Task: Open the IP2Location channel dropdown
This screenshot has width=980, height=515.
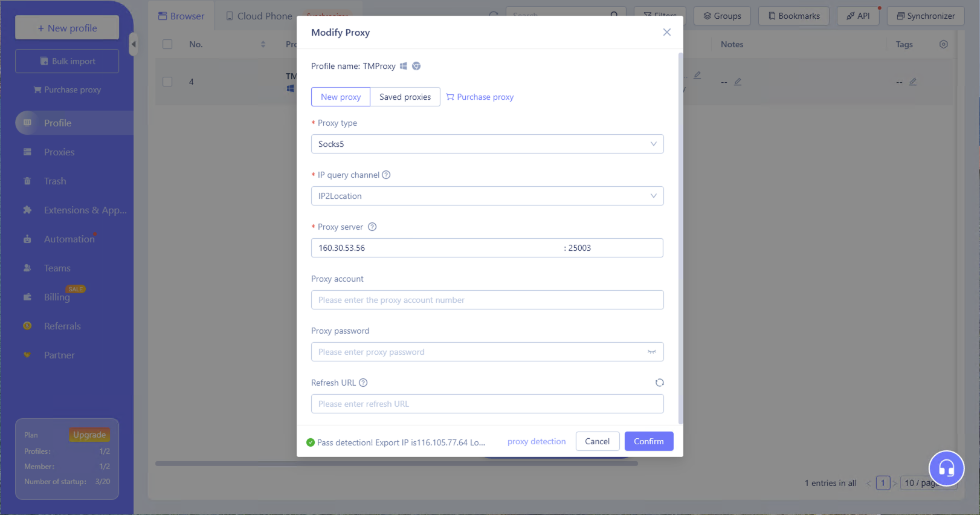Action: (x=487, y=196)
